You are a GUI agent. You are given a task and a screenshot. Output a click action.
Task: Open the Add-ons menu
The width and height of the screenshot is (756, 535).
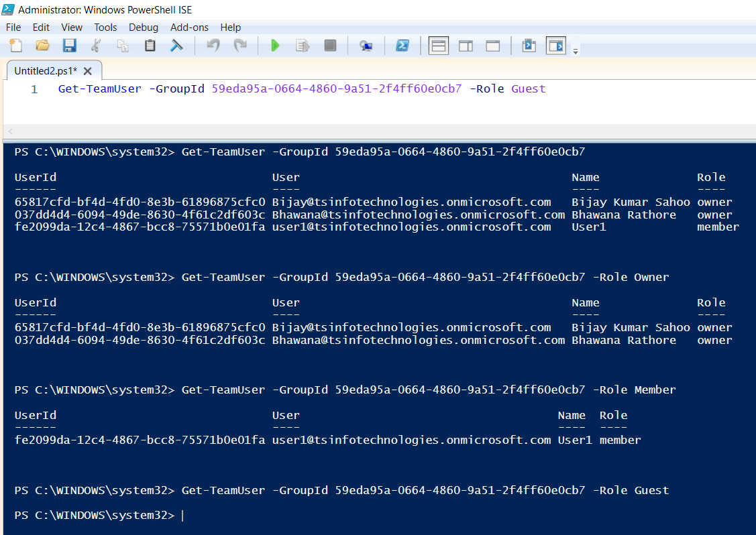[x=189, y=27]
